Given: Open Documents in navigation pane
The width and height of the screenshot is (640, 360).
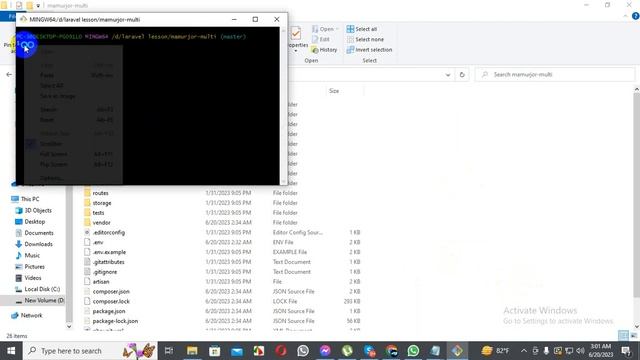Looking at the screenshot, I should (39, 233).
